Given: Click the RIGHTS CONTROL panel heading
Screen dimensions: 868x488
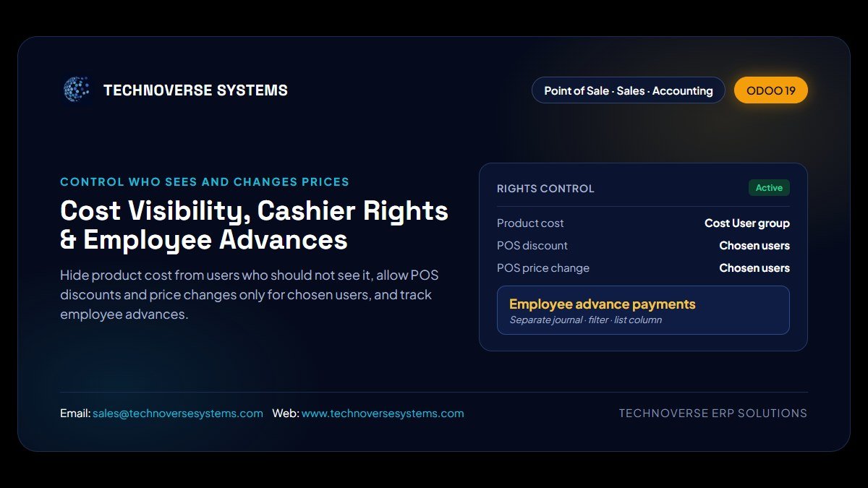Looking at the screenshot, I should click(545, 189).
